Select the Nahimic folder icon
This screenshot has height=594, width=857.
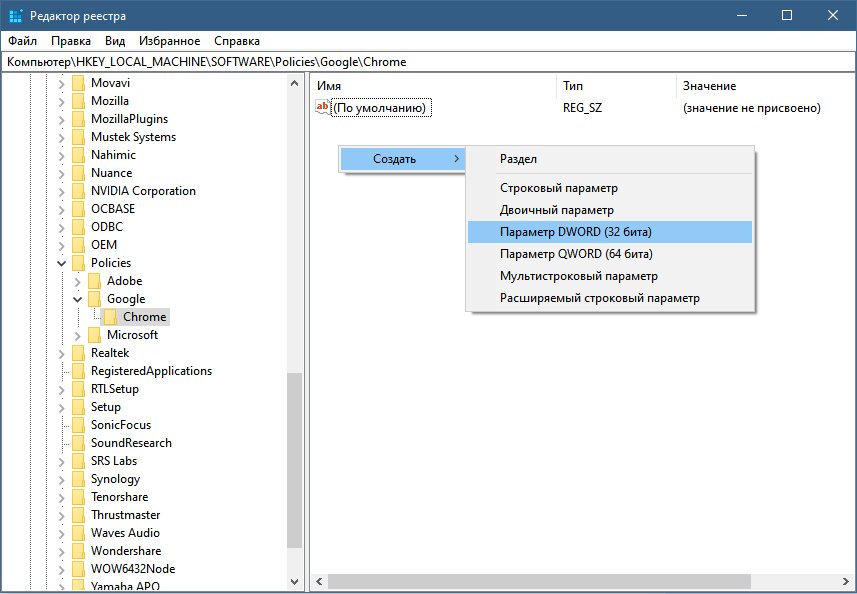pos(79,155)
